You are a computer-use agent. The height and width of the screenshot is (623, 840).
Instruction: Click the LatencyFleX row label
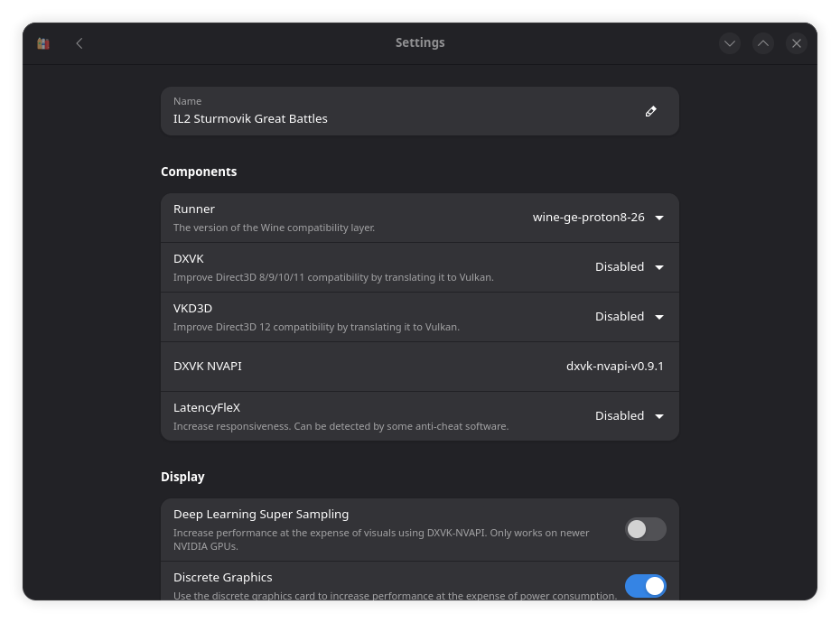point(207,408)
